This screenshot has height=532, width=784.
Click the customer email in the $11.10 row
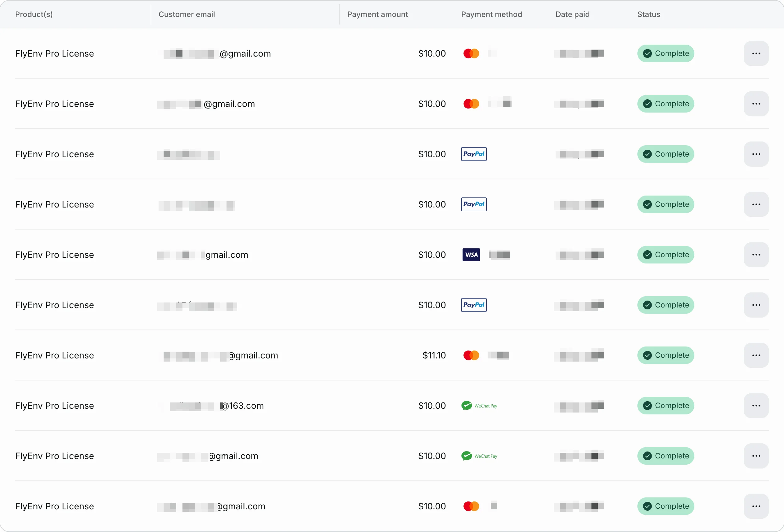(218, 355)
